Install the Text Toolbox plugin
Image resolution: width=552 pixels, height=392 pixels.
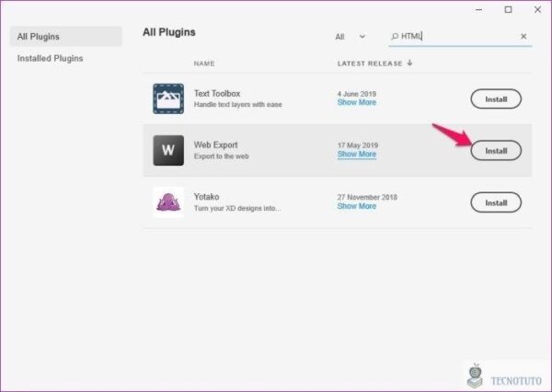[x=496, y=99]
